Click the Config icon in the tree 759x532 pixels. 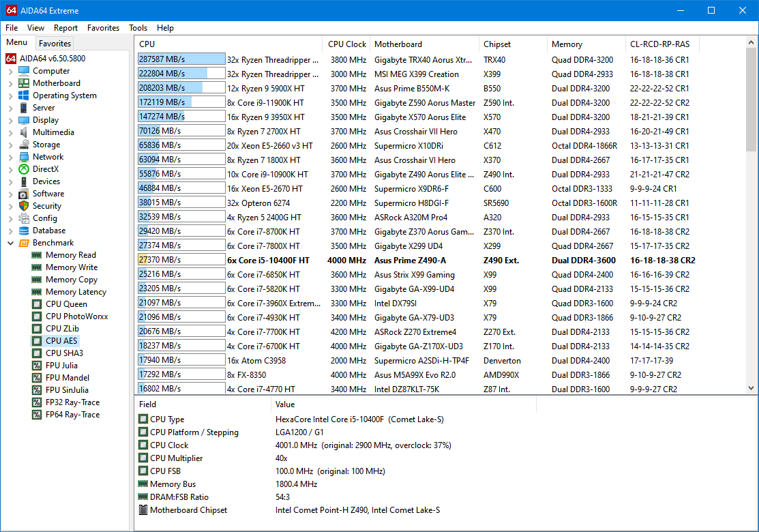pos(24,218)
